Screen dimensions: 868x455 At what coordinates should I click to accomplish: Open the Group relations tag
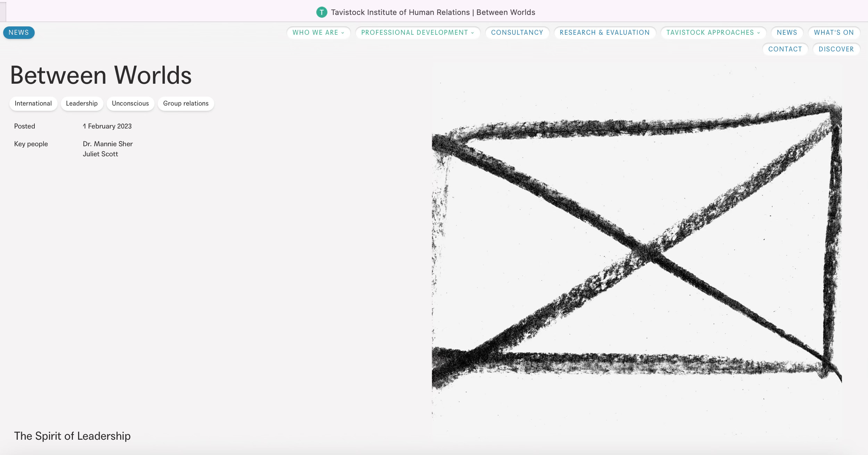(x=186, y=104)
